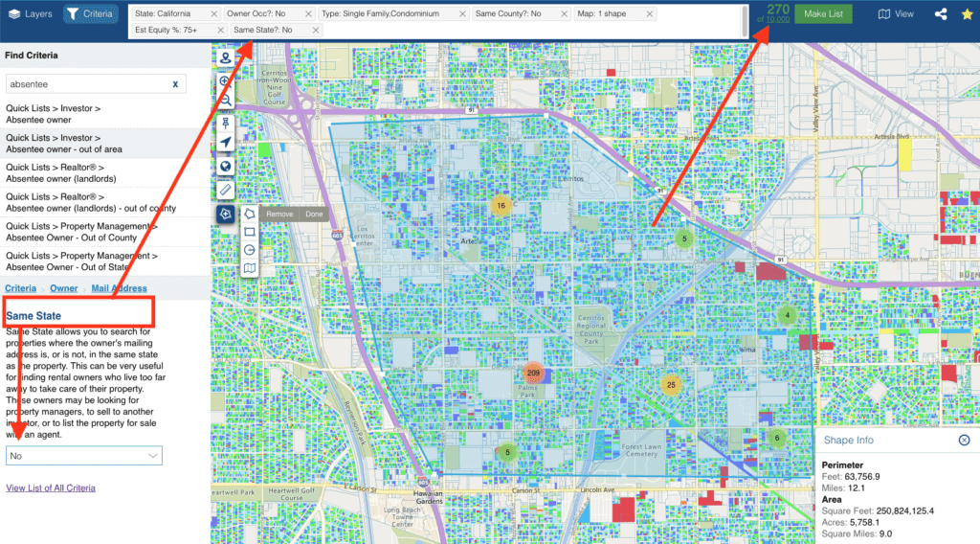Go to the Owner breadcrumb
980x544 pixels.
[x=64, y=288]
